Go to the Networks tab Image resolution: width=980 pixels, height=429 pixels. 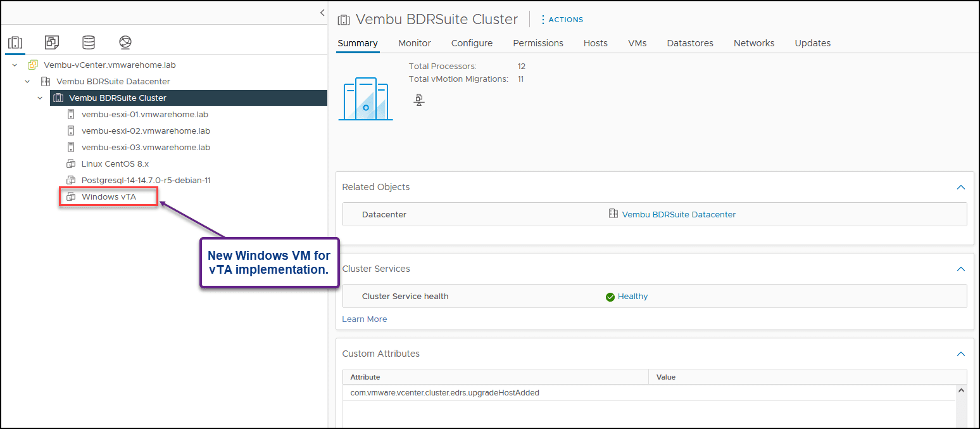tap(754, 43)
